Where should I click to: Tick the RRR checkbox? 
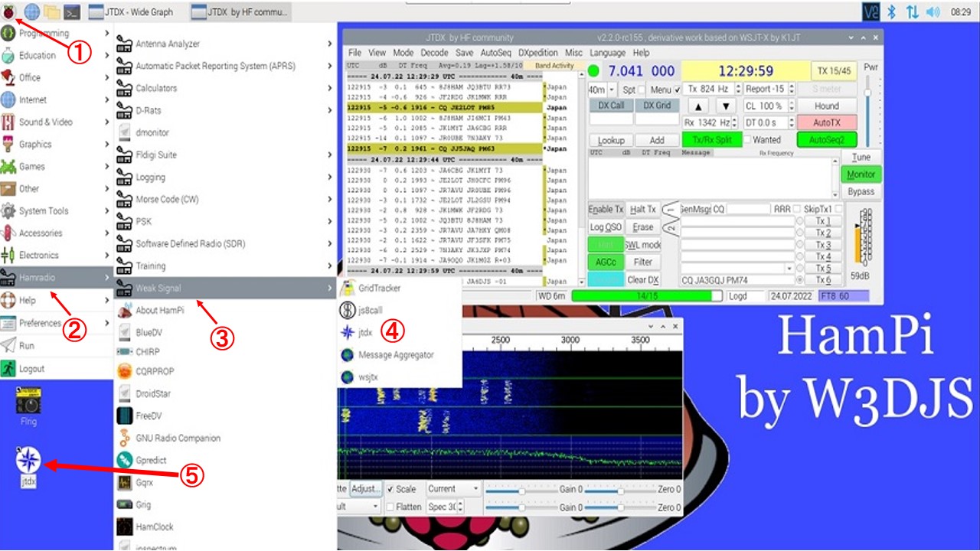[797, 209]
